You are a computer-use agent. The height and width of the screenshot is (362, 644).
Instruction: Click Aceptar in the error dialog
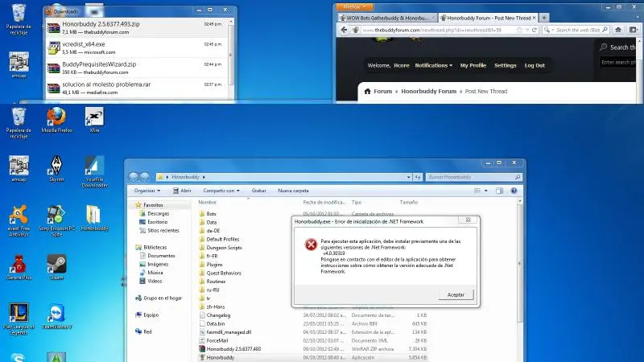[456, 294]
